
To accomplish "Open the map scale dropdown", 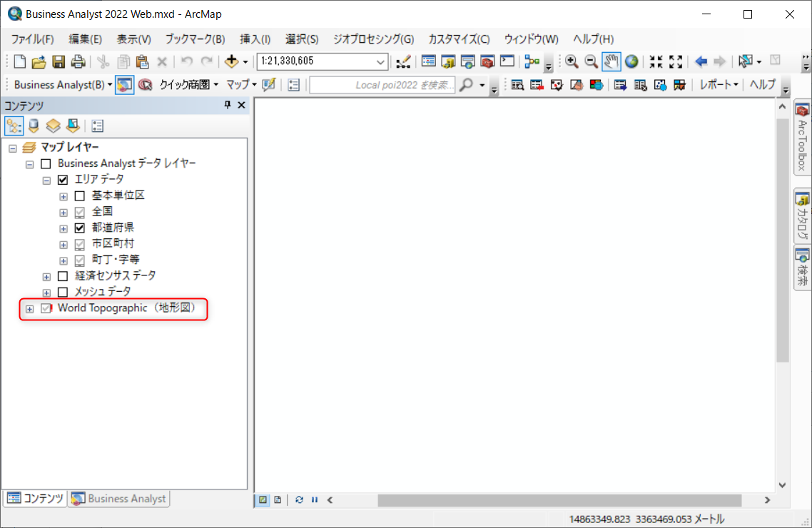I will click(380, 61).
